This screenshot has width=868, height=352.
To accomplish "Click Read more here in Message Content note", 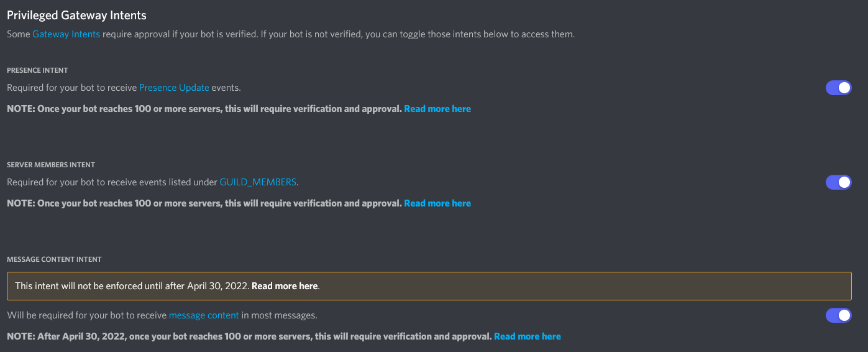I will click(527, 336).
